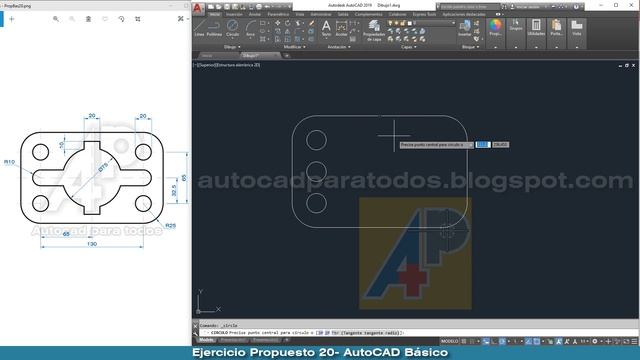Expand the Capas panel
Viewport: 640px width, 360px height.
click(x=409, y=47)
